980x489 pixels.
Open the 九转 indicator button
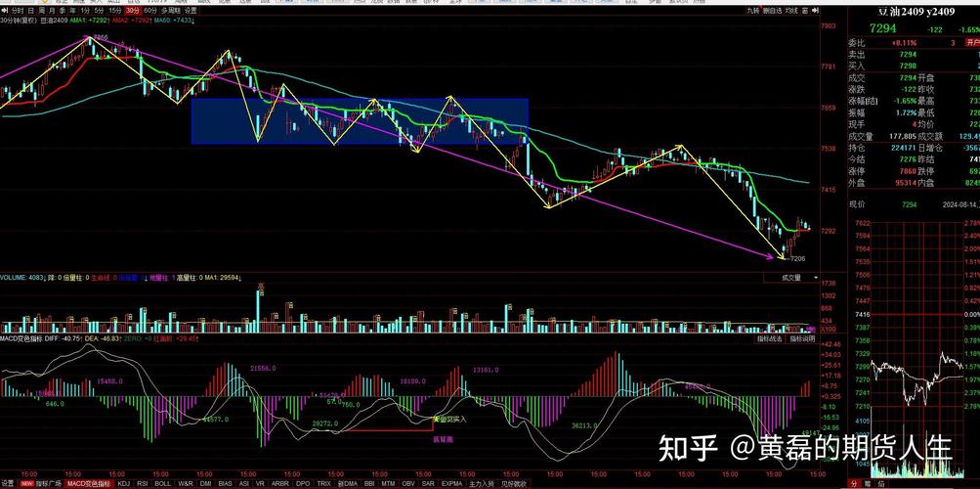pyautogui.click(x=752, y=11)
